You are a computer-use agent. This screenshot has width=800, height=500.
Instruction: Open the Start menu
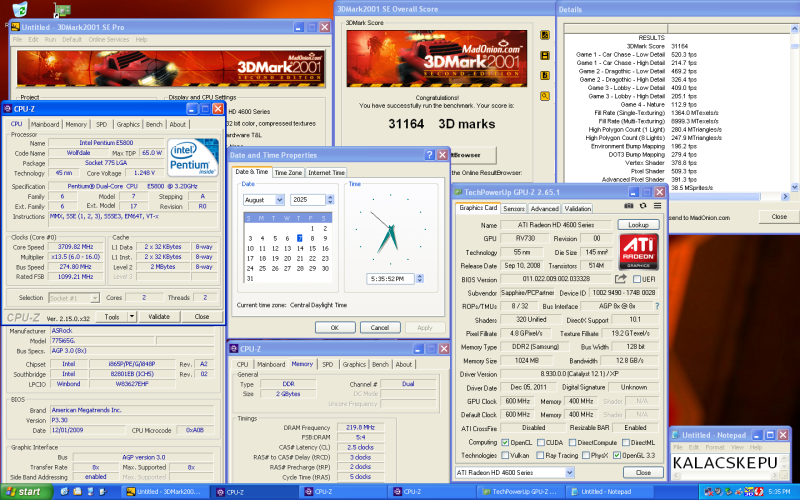26,492
